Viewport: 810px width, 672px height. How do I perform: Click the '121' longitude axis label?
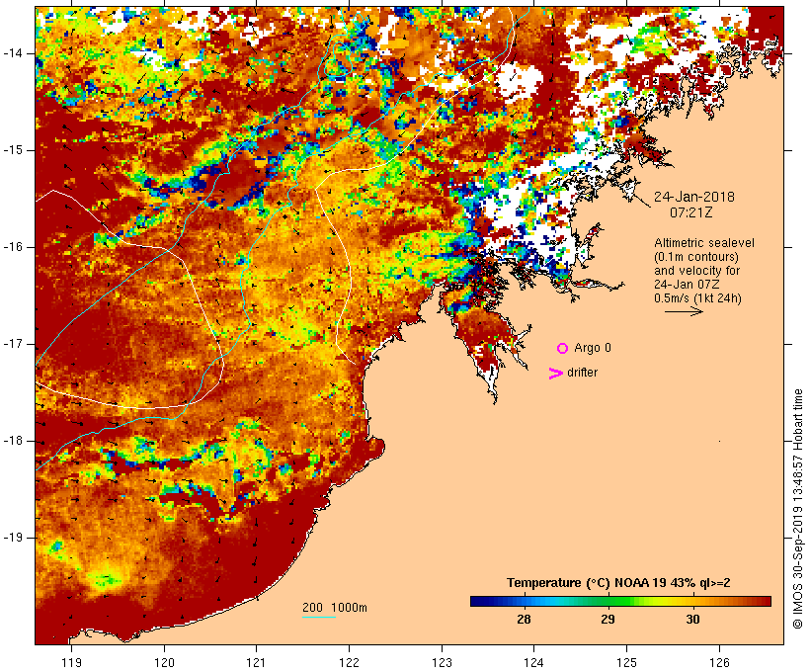coord(256,662)
